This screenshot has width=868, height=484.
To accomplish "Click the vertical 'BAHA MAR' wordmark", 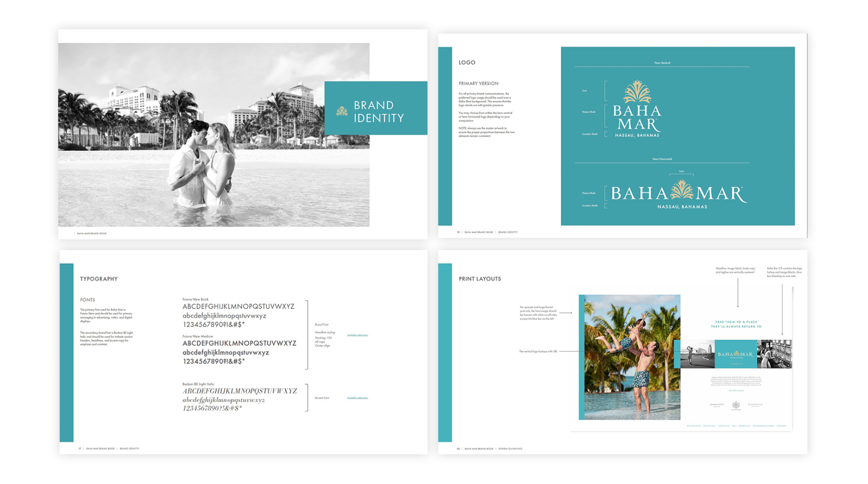I will [x=637, y=118].
